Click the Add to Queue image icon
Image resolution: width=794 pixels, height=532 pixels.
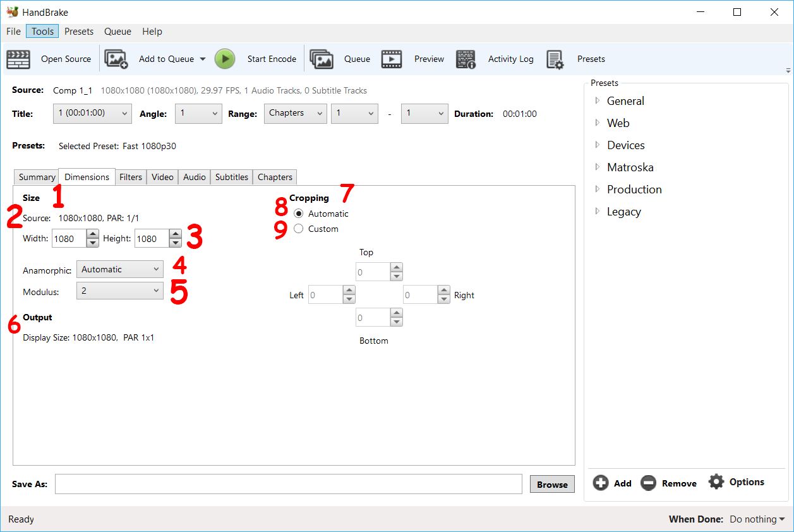(116, 59)
